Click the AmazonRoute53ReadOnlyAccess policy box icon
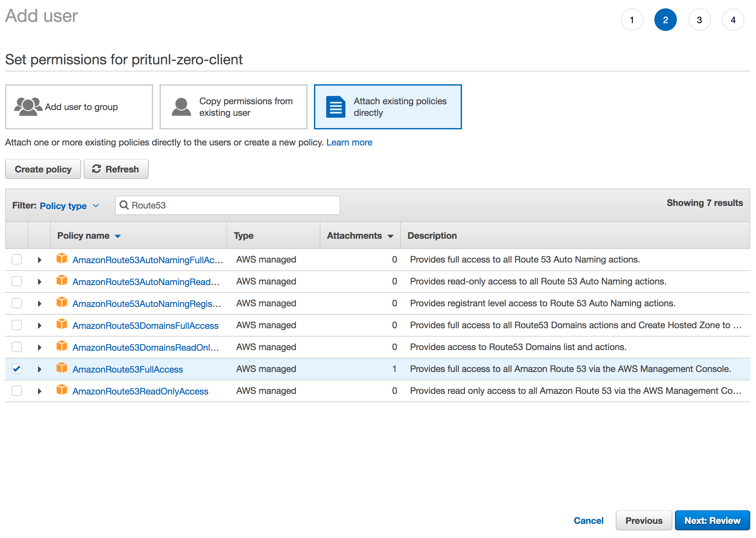The width and height of the screenshot is (756, 538). click(x=61, y=390)
